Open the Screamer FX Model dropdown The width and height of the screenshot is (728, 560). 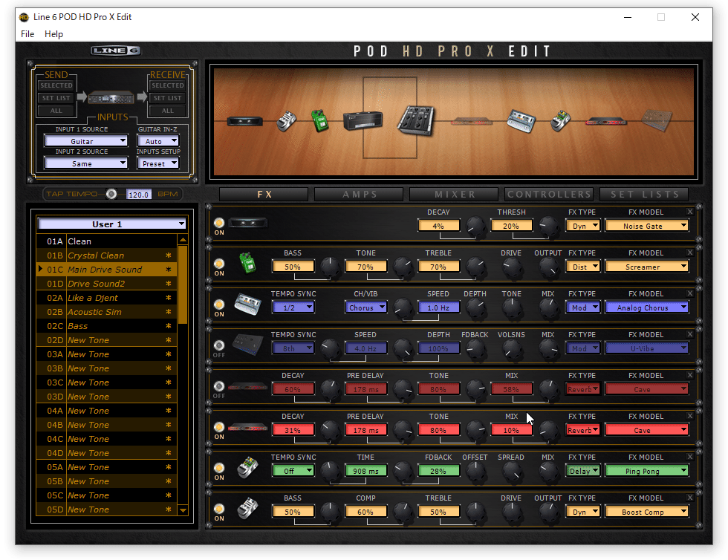pyautogui.click(x=647, y=267)
